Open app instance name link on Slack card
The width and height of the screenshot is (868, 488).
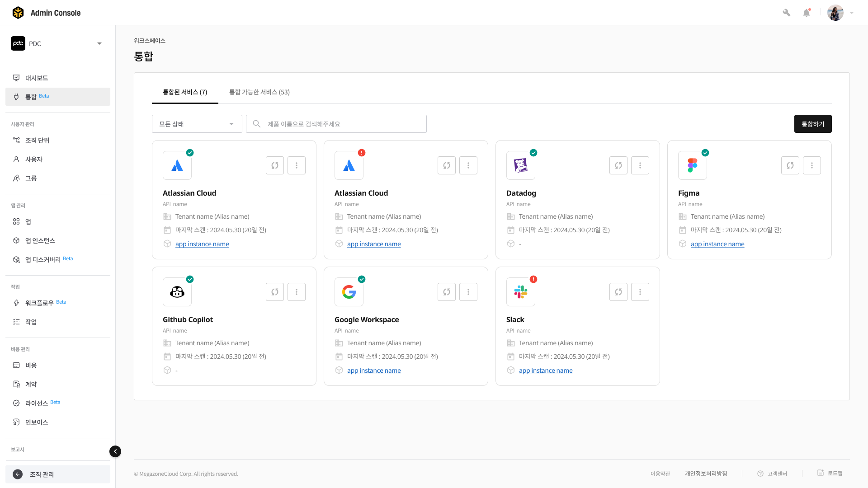(546, 371)
